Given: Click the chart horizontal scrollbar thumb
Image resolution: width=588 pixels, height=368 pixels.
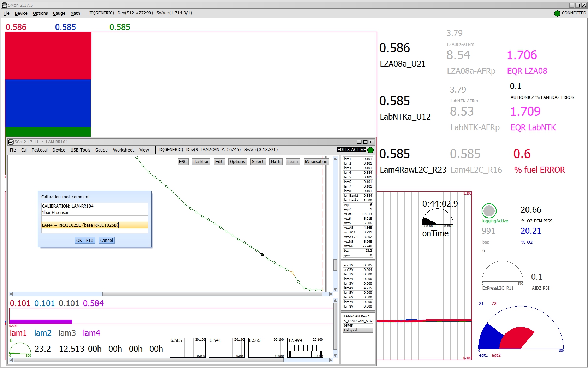Looking at the screenshot, I should (212, 294).
